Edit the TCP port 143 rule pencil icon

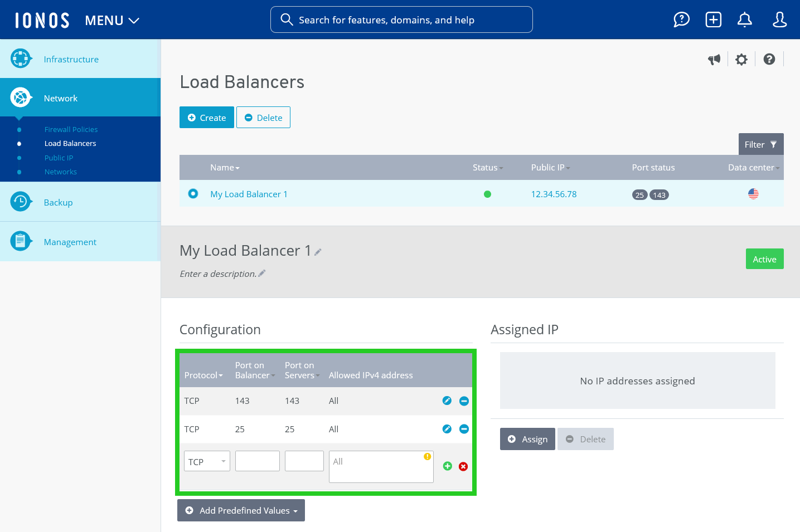pos(447,401)
